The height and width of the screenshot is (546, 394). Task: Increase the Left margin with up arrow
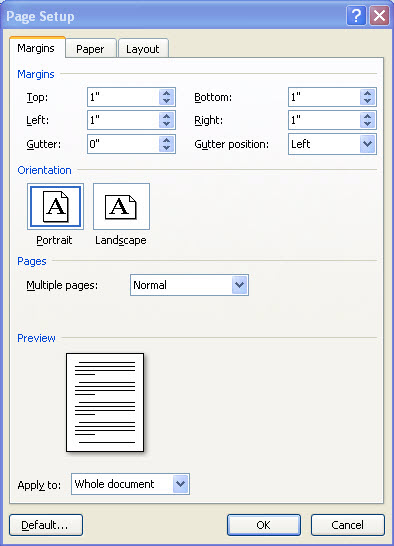click(x=167, y=116)
